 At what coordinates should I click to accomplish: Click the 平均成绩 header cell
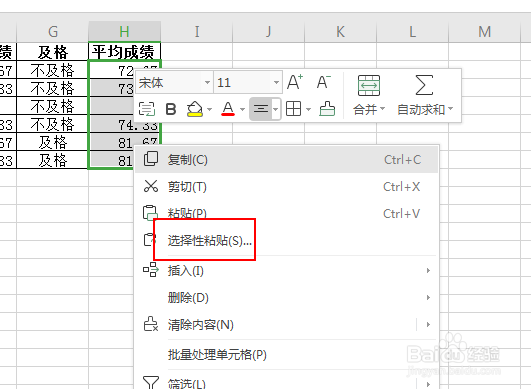pos(124,52)
